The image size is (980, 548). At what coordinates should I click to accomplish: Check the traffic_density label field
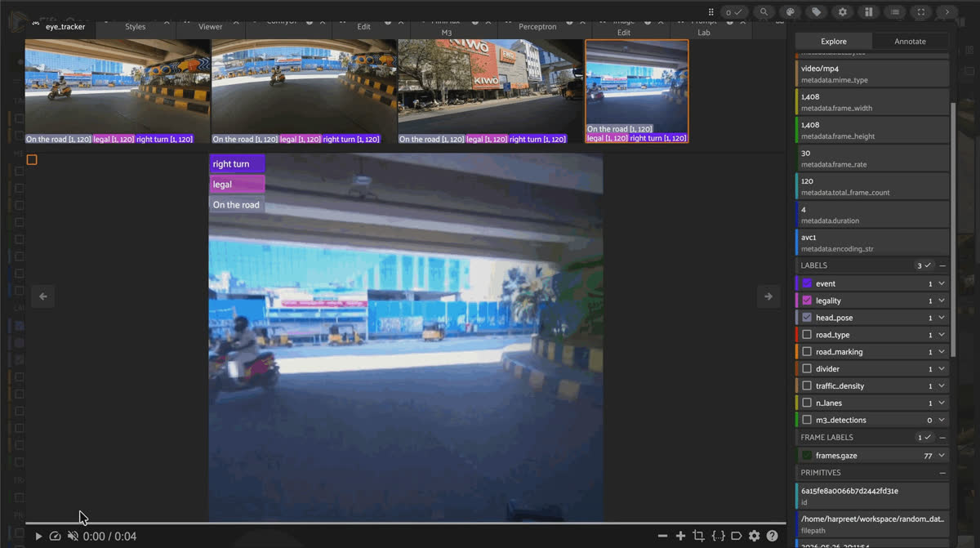807,385
